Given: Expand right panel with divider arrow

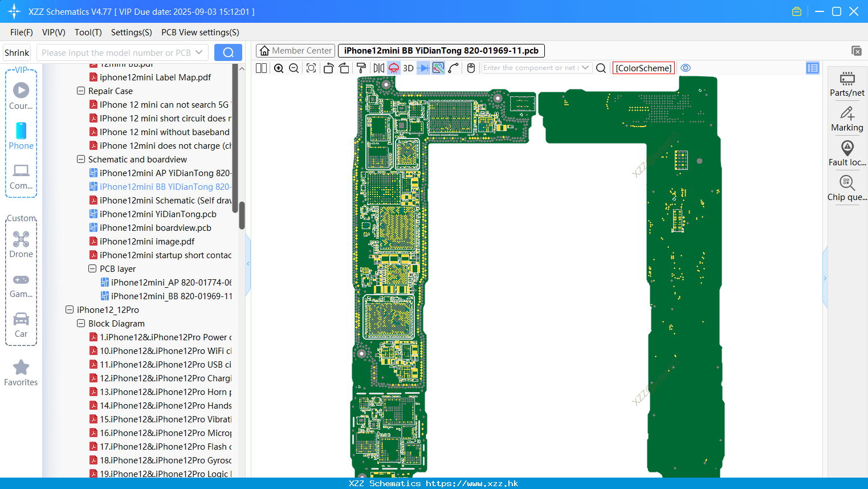Looking at the screenshot, I should click(825, 278).
